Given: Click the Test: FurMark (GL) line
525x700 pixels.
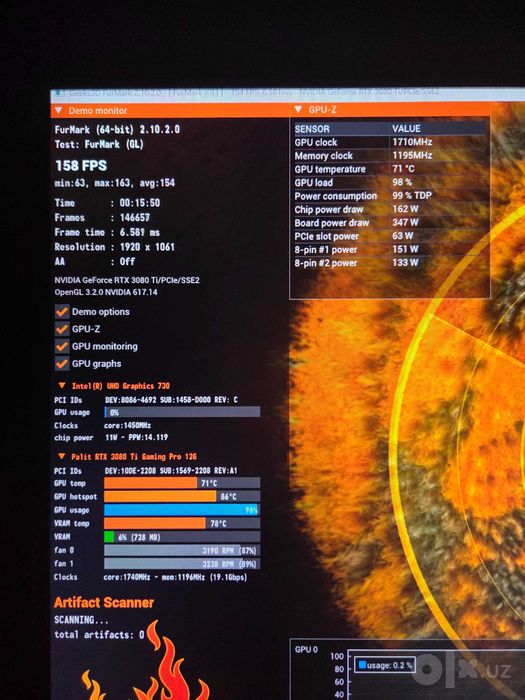Looking at the screenshot, I should click(99, 144).
